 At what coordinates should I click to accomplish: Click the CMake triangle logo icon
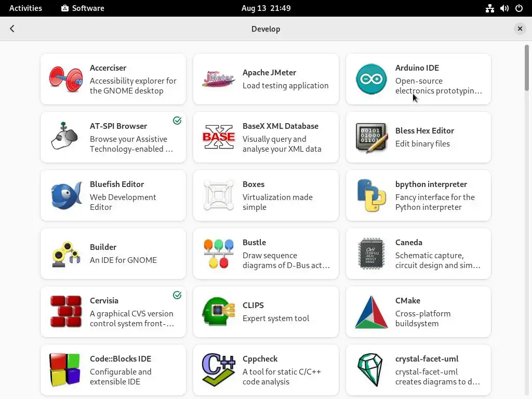coord(371,312)
